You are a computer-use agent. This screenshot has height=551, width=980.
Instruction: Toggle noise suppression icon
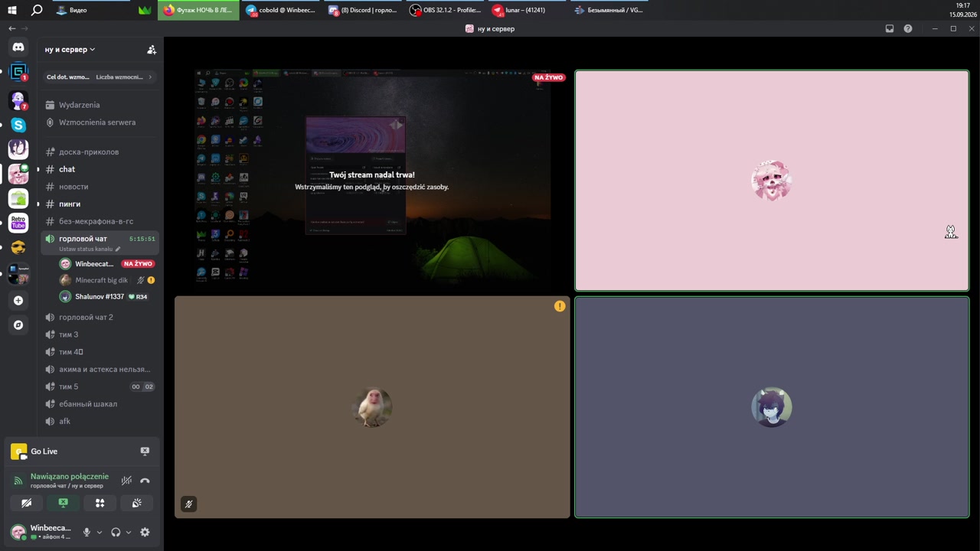point(126,481)
